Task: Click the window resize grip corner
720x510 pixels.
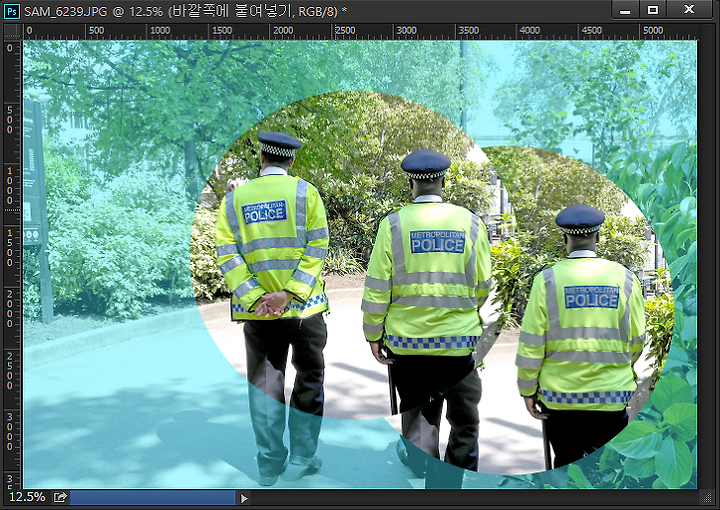Action: [706, 498]
